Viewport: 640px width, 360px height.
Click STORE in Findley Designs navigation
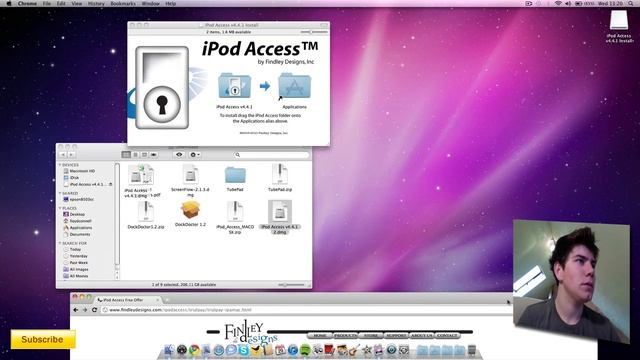[x=371, y=336]
